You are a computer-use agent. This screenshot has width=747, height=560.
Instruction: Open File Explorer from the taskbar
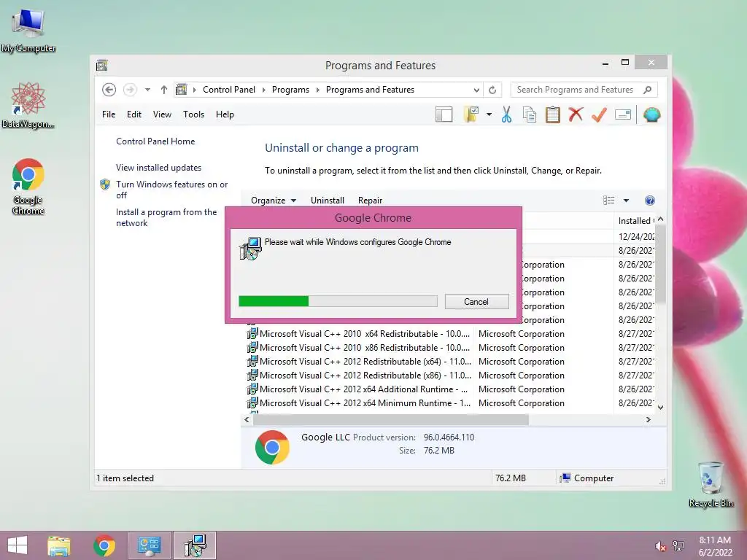click(59, 545)
